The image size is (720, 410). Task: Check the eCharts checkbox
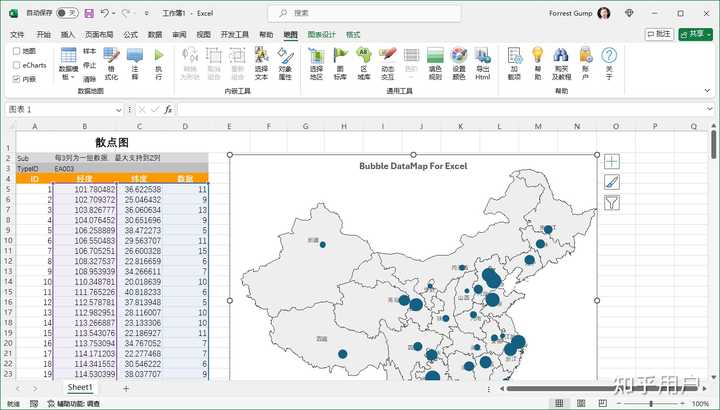coord(17,65)
